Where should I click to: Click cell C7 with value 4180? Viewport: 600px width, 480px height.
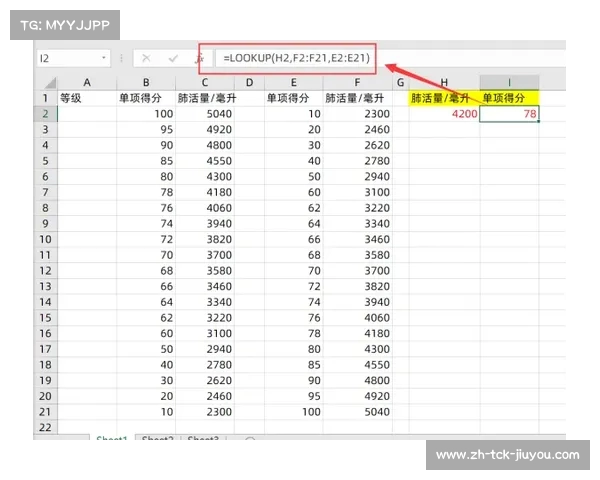tap(205, 192)
